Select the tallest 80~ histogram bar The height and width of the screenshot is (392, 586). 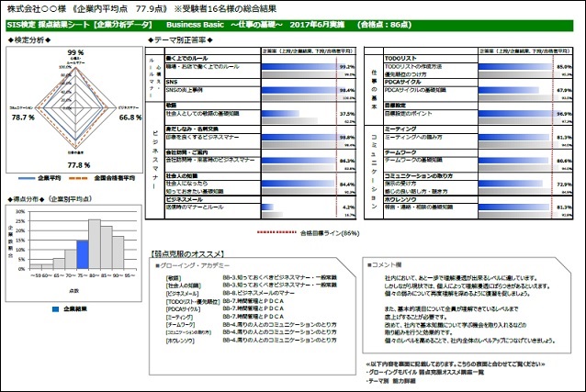(x=95, y=244)
